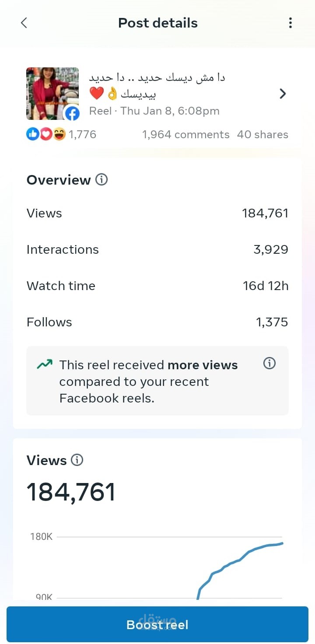Screen dimensions: 315x644
Task: Select the Views row in Overview
Action: click(x=157, y=213)
